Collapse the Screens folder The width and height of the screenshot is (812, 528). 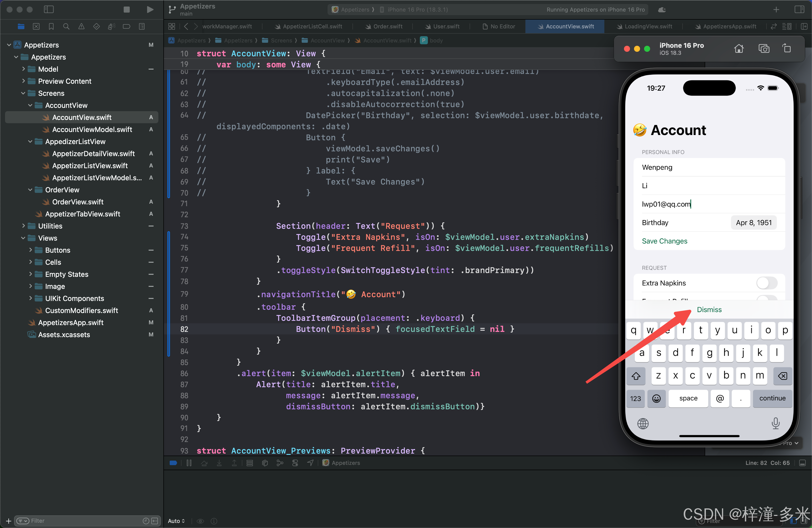[24, 93]
